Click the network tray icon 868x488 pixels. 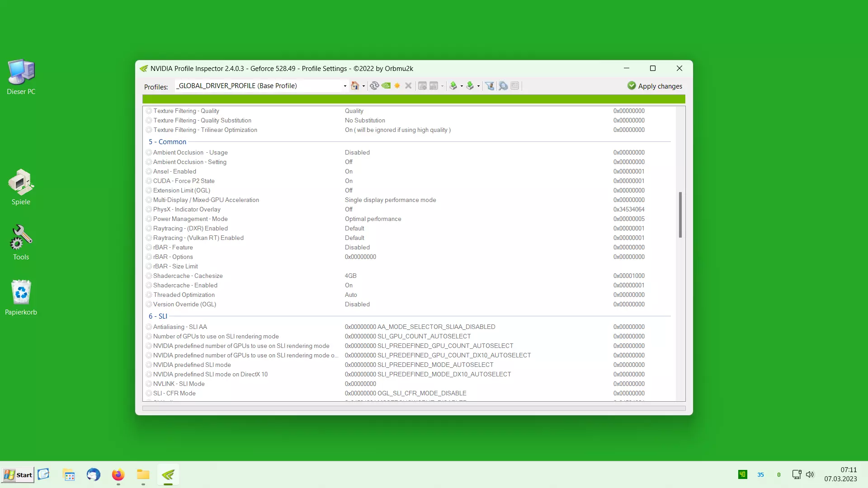(x=797, y=474)
